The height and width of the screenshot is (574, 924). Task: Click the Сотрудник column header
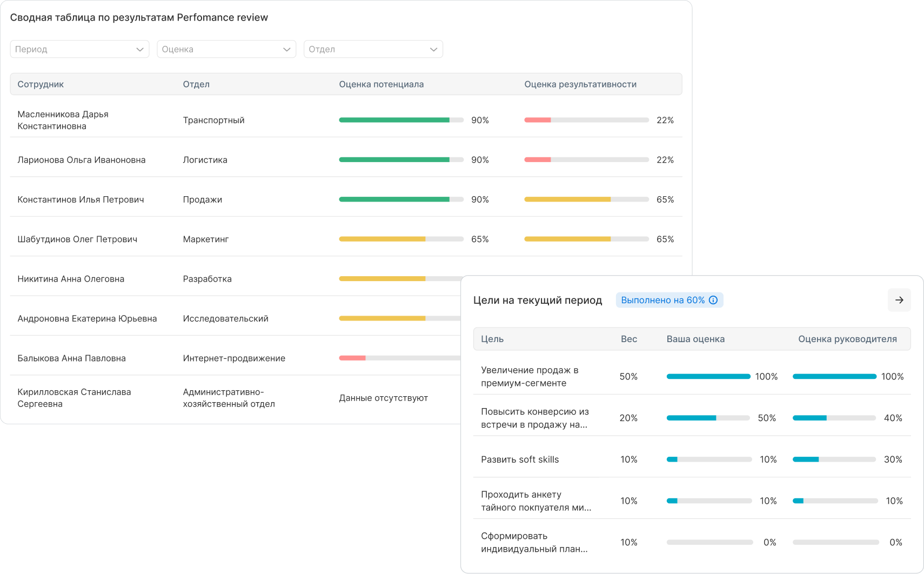coord(41,84)
